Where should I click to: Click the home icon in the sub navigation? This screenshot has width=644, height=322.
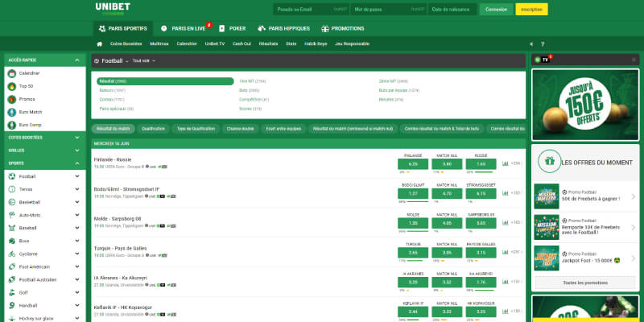pyautogui.click(x=99, y=44)
